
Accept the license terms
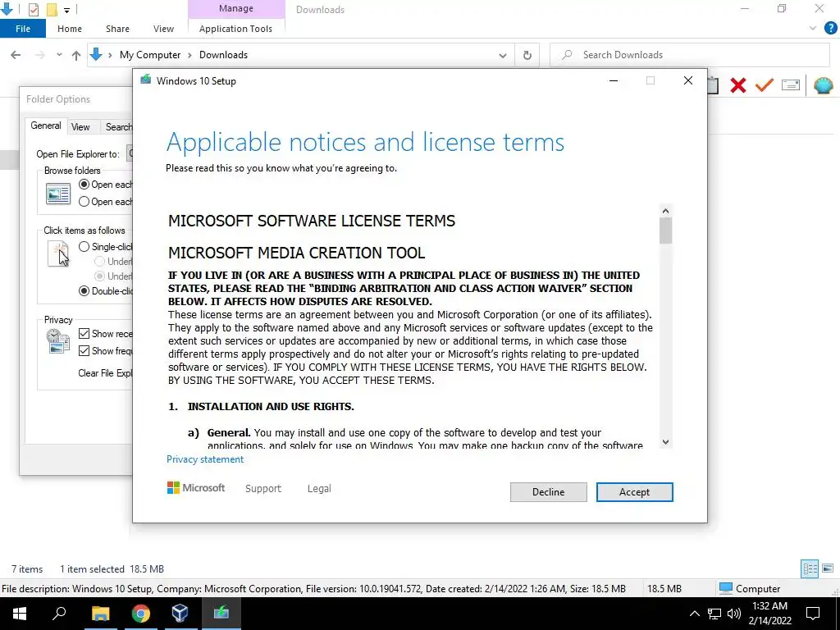(634, 492)
